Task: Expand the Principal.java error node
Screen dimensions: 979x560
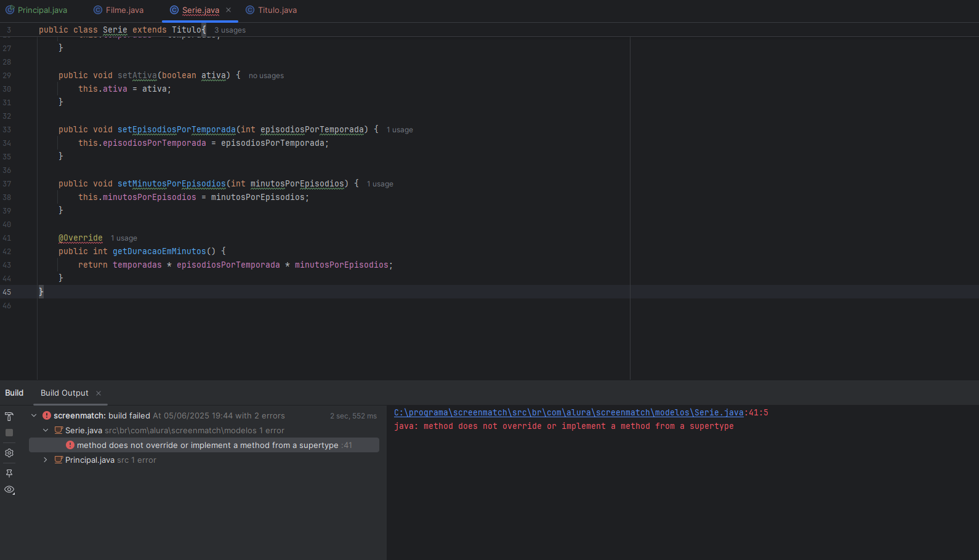Action: [x=46, y=460]
